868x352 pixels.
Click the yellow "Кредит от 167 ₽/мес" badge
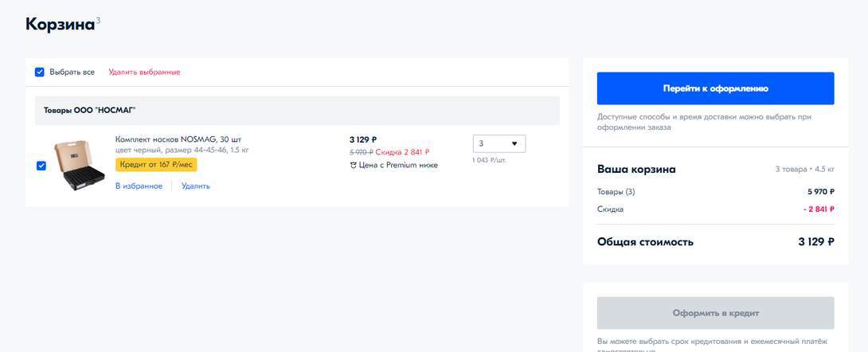click(x=156, y=164)
